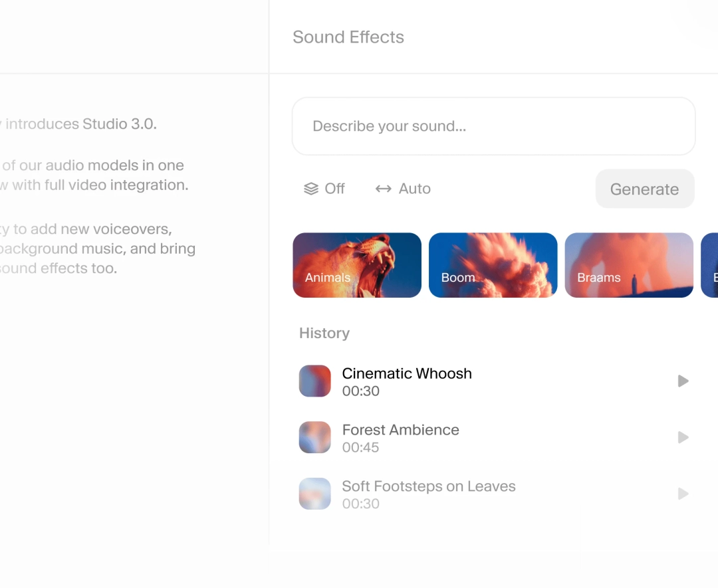Select the Braams preset card
Image resolution: width=718 pixels, height=588 pixels.
[629, 264]
